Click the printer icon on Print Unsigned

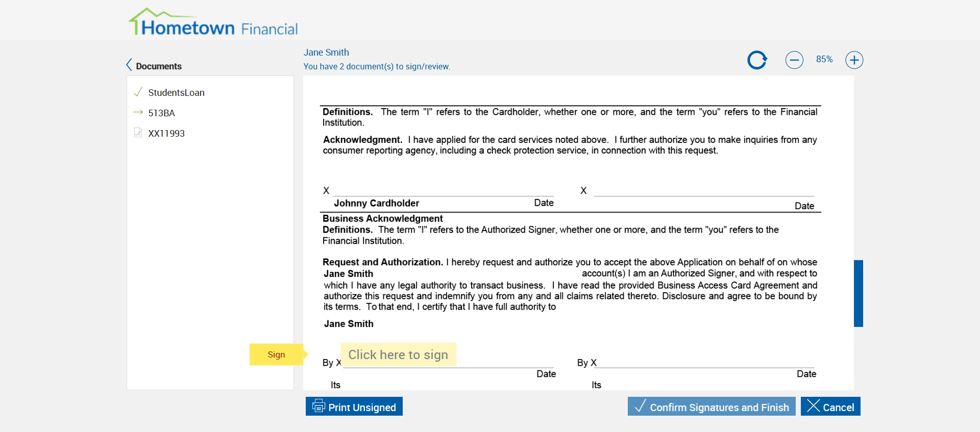point(318,406)
